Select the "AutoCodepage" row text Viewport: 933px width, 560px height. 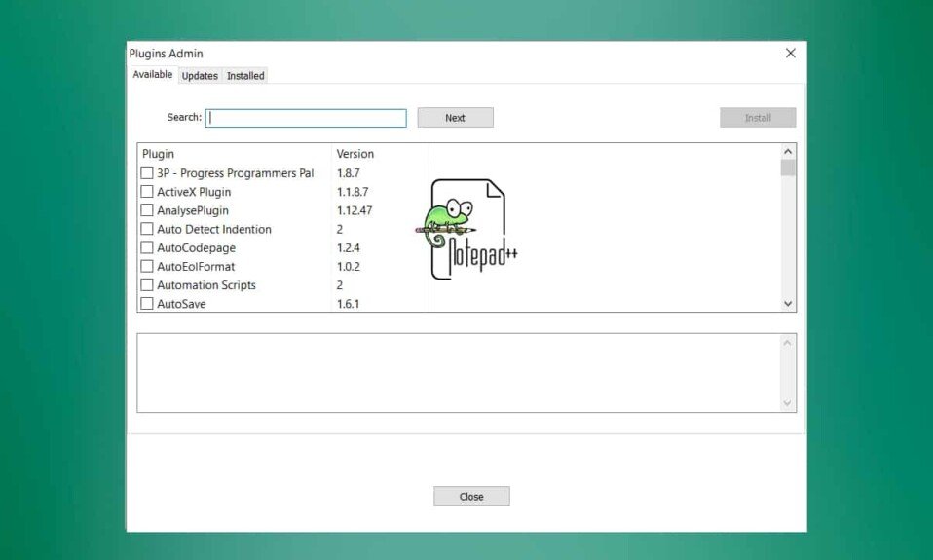point(196,247)
